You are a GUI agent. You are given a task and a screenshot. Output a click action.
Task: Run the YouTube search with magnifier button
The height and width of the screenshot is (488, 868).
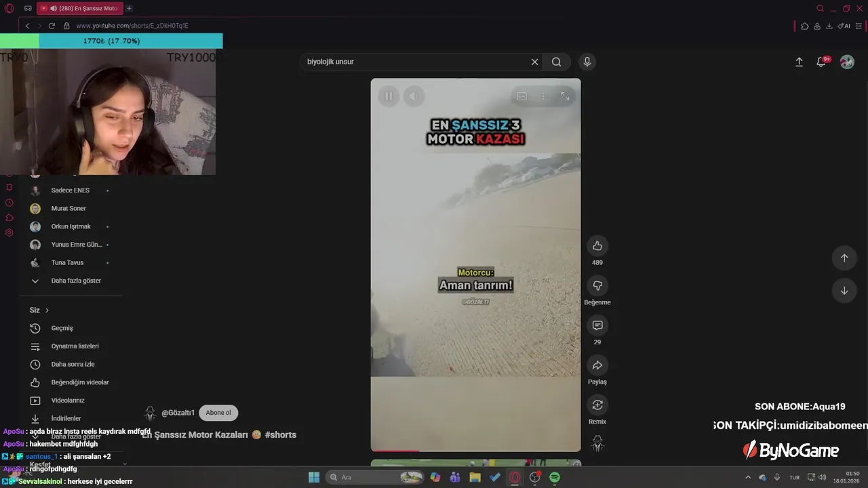[557, 62]
